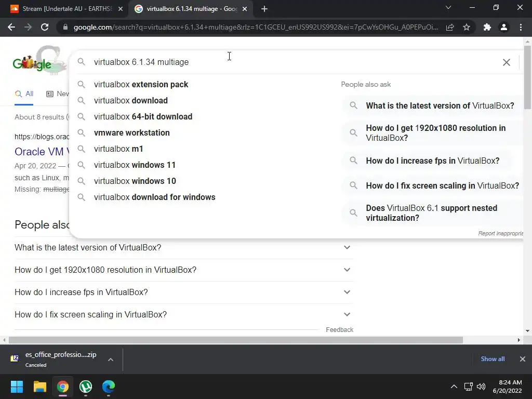
Task: Click the Chrome taskbar icon
Action: [63, 387]
